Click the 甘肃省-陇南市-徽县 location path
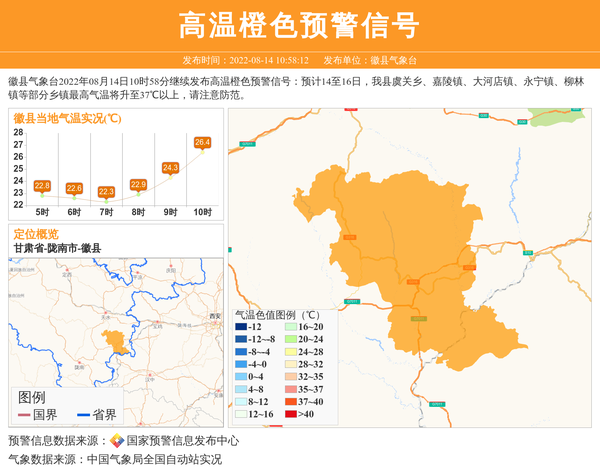The image size is (600, 471). [x=57, y=248]
